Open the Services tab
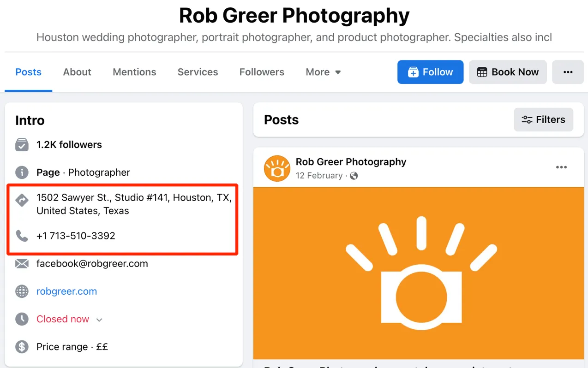Image resolution: width=588 pixels, height=368 pixels. [198, 72]
